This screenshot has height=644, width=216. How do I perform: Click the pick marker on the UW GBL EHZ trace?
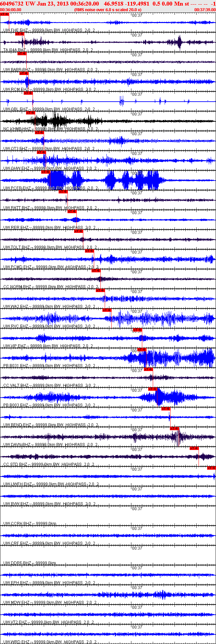pyautogui.click(x=28, y=93)
